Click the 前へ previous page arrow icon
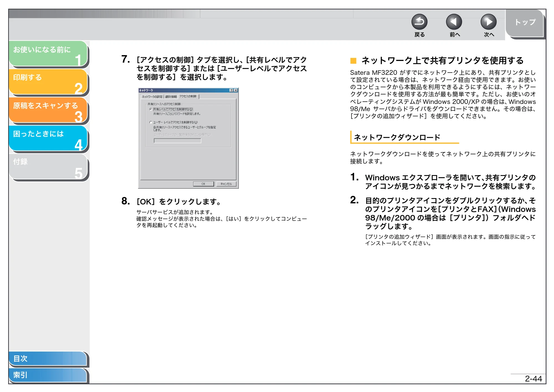Viewport: 554px width, 392px height. point(454,22)
